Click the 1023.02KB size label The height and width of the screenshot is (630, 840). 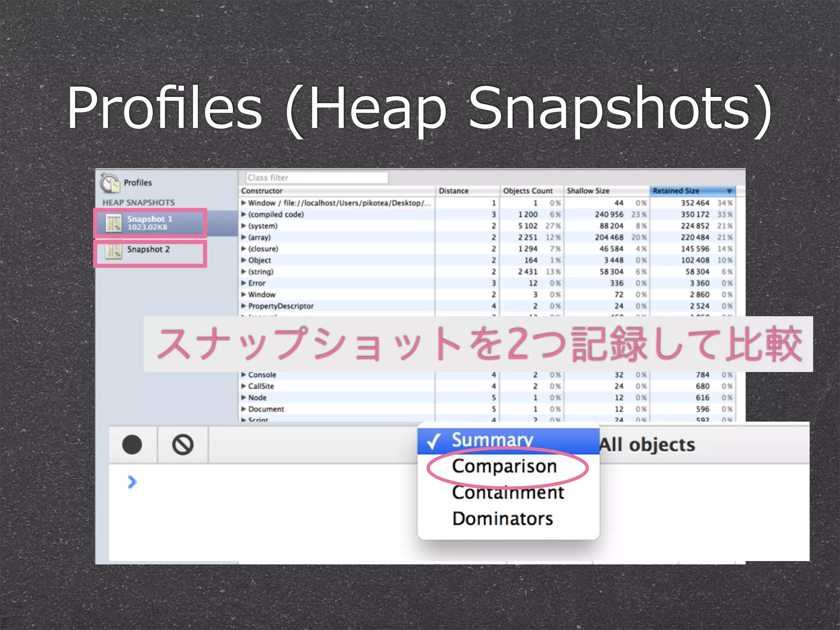(147, 228)
